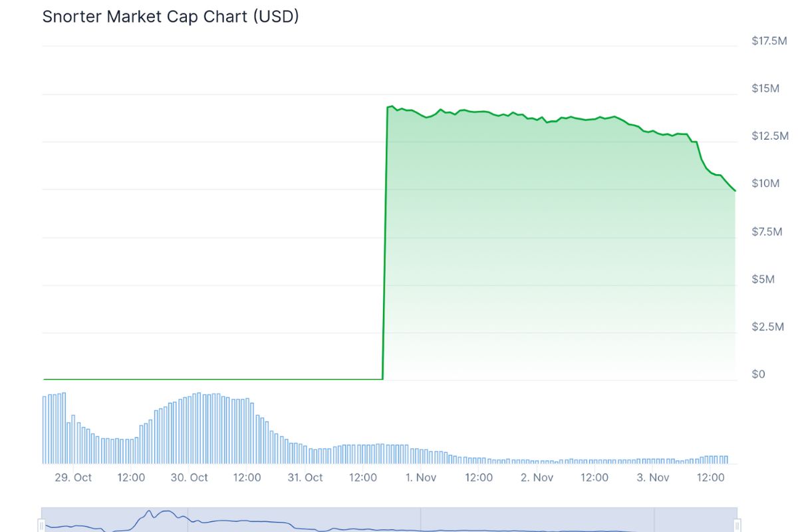The image size is (798, 532).
Task: Click the Snorter Market Cap Chart title
Action: click(x=170, y=17)
